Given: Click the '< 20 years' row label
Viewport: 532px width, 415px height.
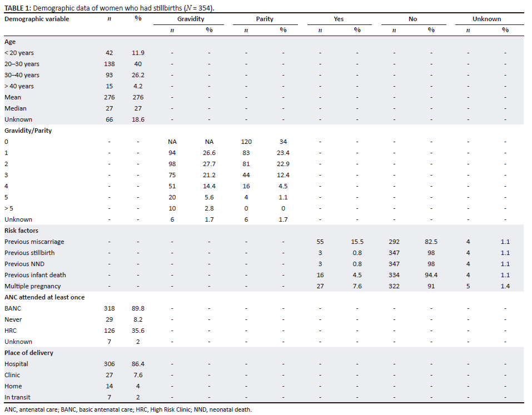Looking at the screenshot, I should pos(19,53).
